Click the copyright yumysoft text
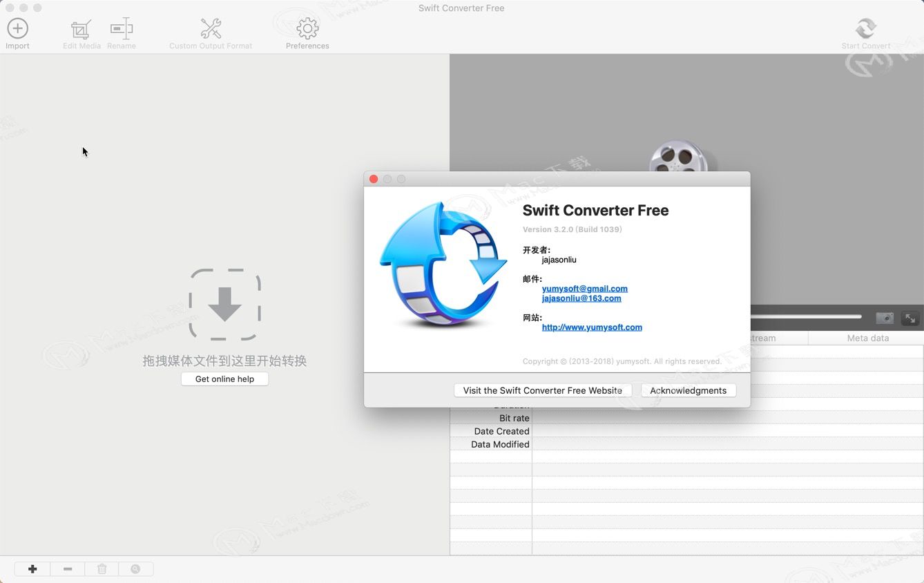 pyautogui.click(x=622, y=361)
